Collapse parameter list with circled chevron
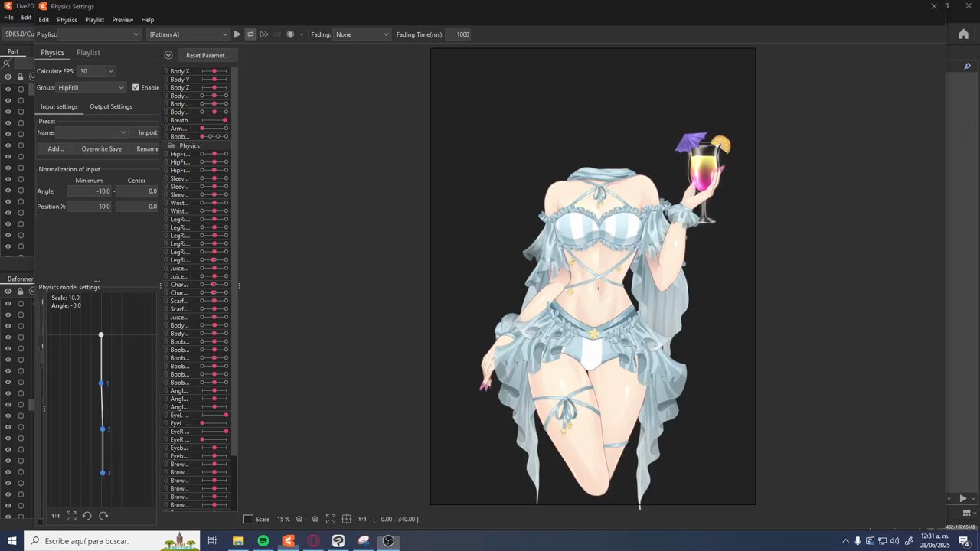Image resolution: width=980 pixels, height=551 pixels. [168, 55]
